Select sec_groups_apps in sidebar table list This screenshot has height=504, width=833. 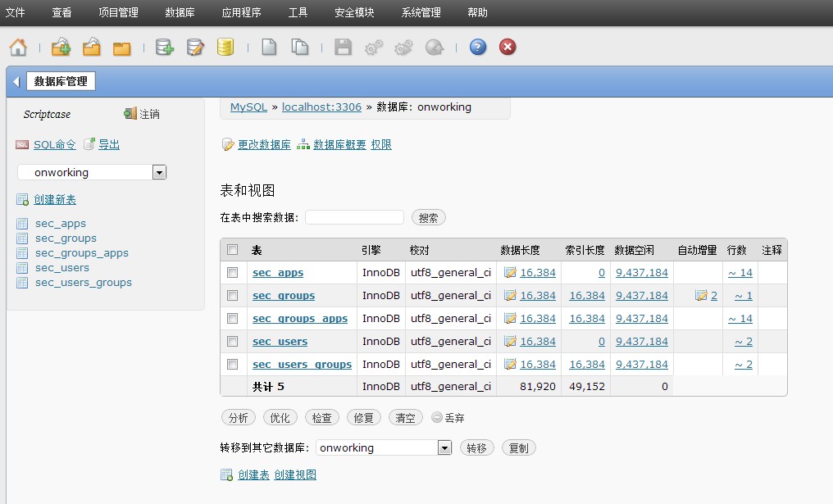tap(82, 252)
